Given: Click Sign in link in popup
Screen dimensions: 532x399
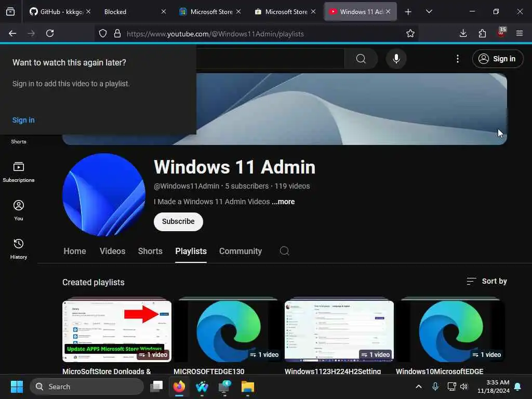Looking at the screenshot, I should coord(23,120).
